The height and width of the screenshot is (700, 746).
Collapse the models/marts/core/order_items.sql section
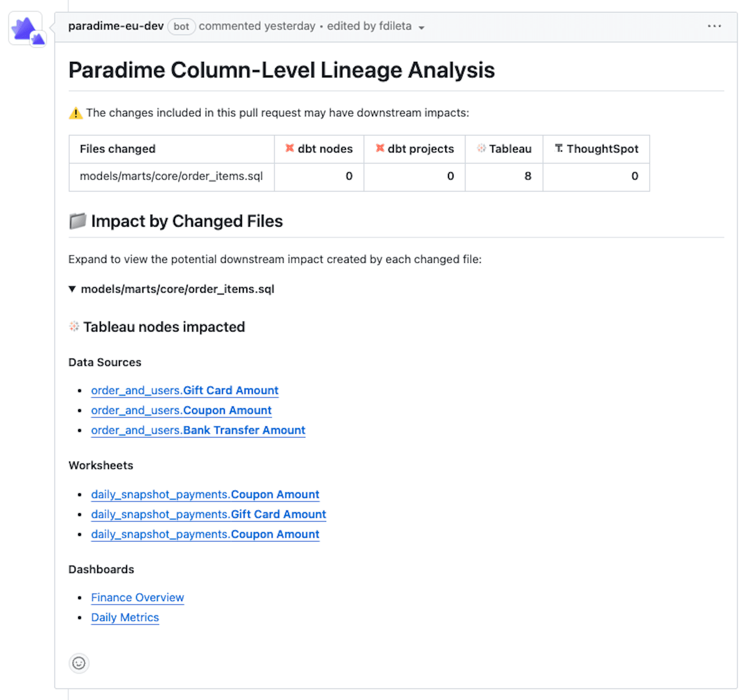tap(72, 289)
